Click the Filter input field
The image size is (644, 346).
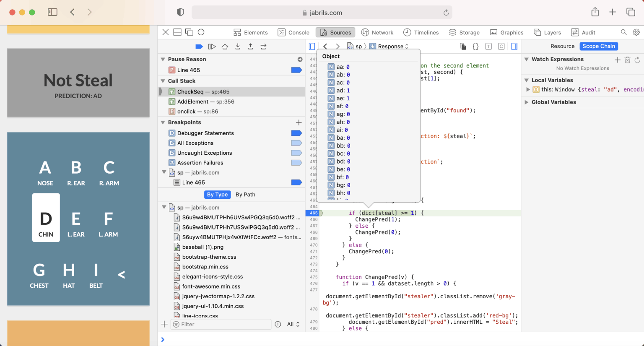(221, 324)
